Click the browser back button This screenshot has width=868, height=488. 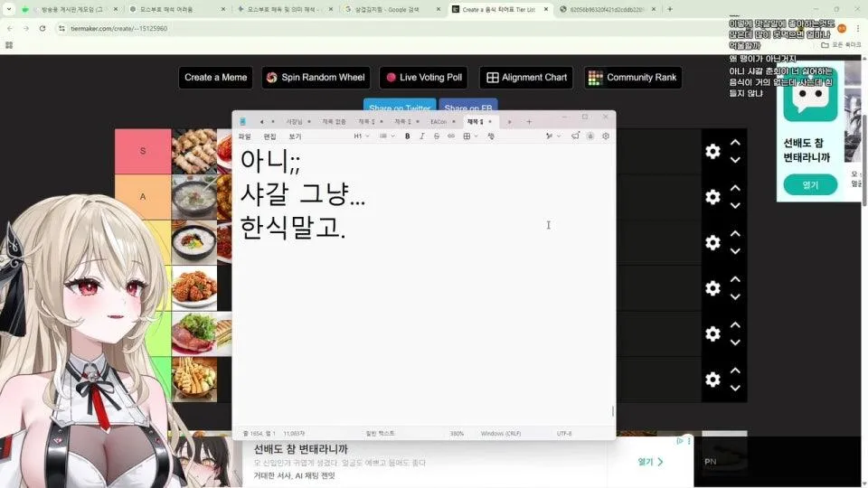9,28
